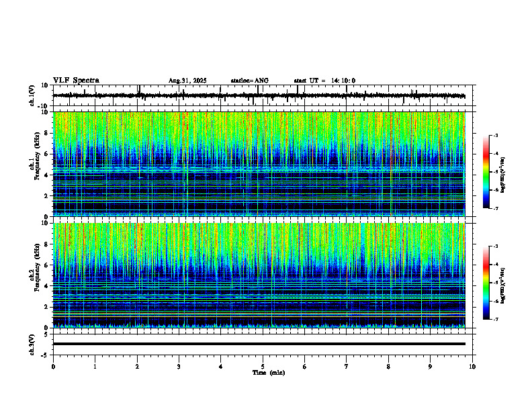The width and height of the screenshot is (532, 411).
Task: Click the ch.1 spectrogram color scale bar
Action: pyautogui.click(x=486, y=172)
